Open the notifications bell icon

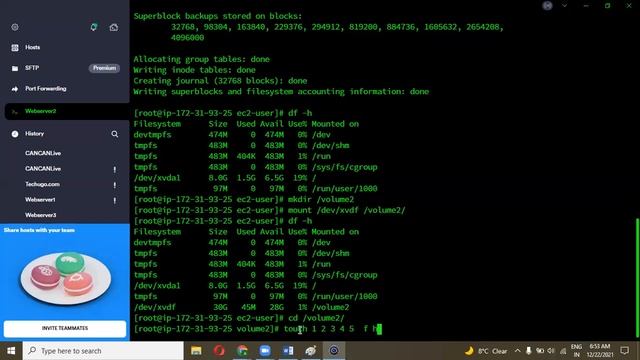[x=94, y=27]
